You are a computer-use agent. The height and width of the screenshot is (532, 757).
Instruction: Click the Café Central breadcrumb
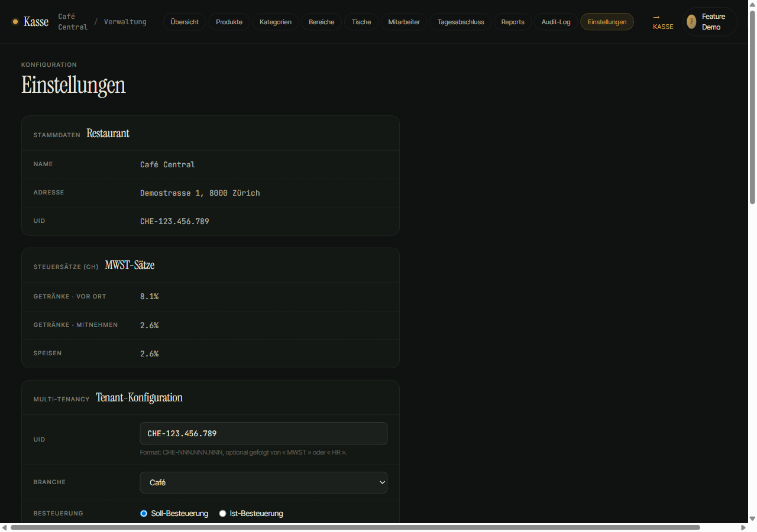(x=73, y=22)
